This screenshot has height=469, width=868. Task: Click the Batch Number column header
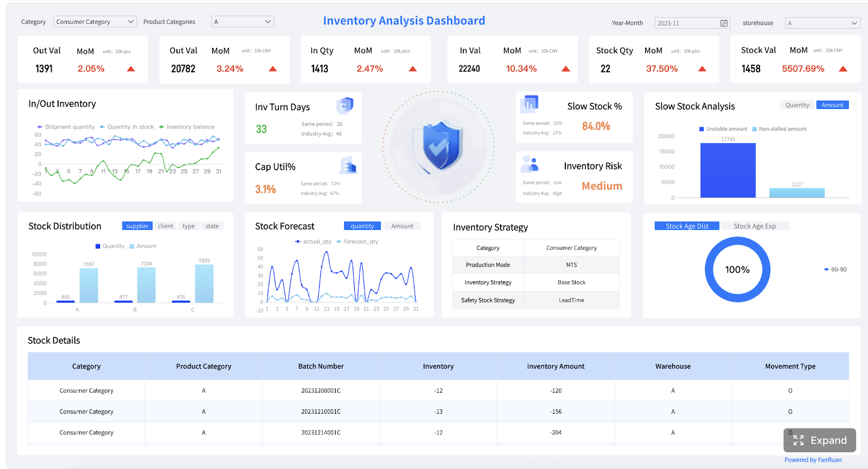pos(321,367)
